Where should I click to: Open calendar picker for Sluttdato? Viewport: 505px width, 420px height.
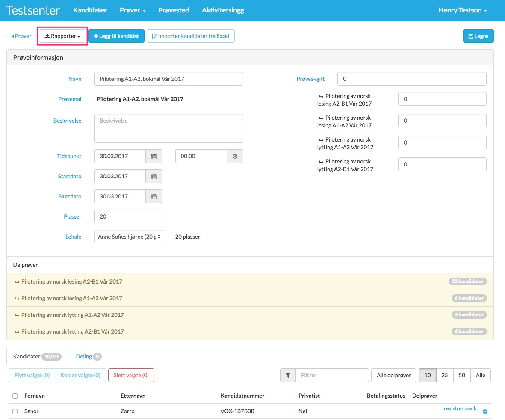[154, 196]
